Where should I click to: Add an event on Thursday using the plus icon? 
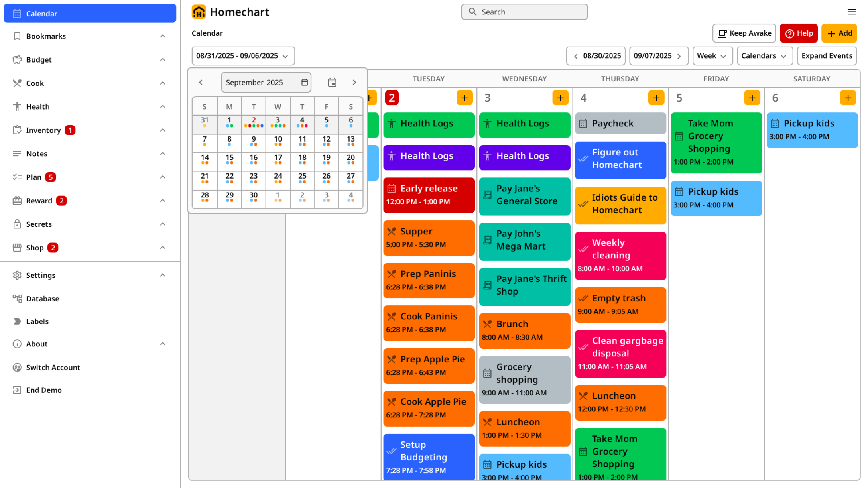pyautogui.click(x=656, y=98)
